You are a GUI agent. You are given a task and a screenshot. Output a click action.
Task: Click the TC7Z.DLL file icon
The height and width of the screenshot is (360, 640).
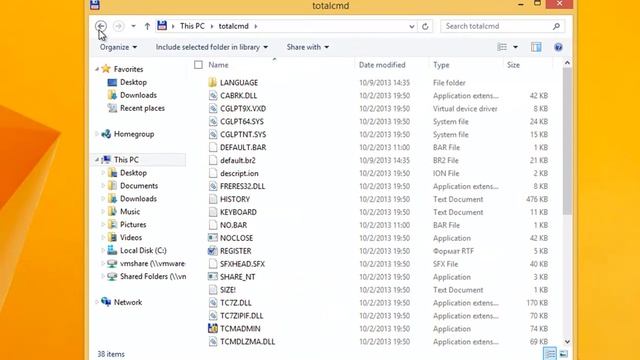213,303
